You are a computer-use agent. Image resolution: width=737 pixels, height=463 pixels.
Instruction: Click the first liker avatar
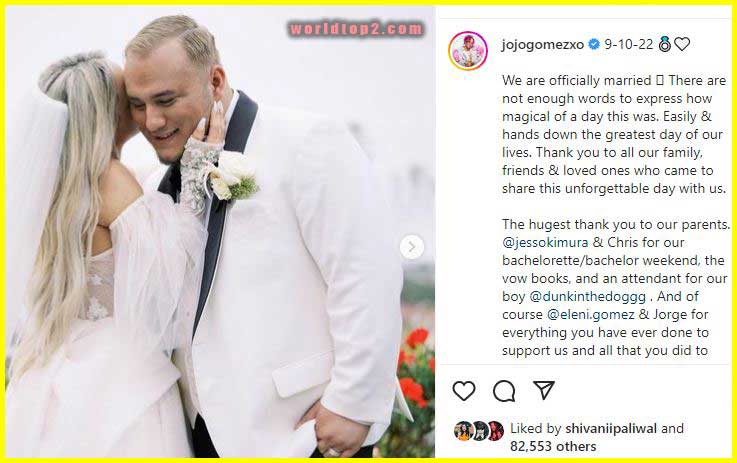(463, 431)
